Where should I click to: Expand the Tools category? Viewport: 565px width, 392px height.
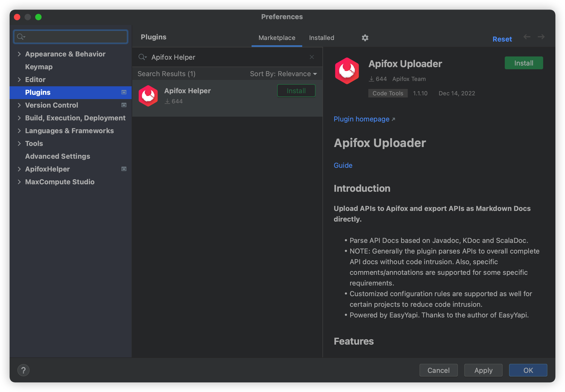(x=19, y=144)
